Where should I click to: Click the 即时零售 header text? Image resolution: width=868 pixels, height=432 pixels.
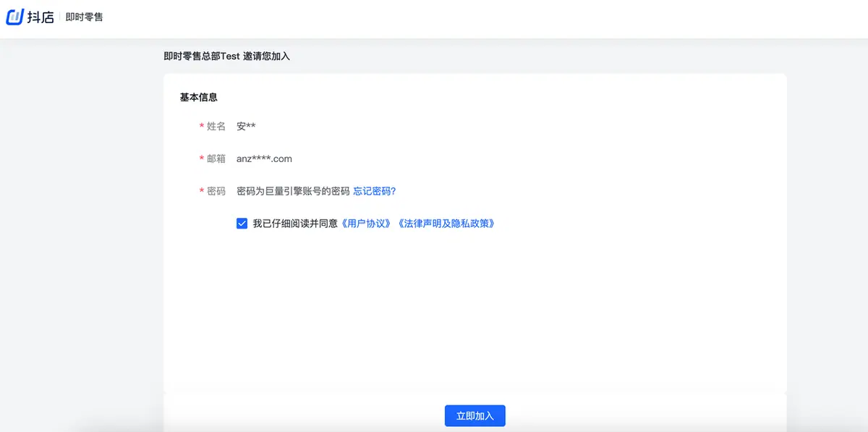tap(84, 17)
